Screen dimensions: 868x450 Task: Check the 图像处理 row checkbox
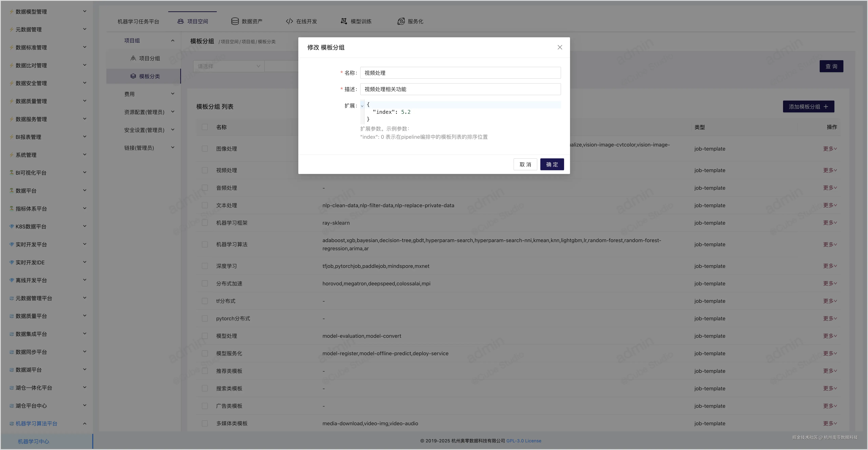205,149
